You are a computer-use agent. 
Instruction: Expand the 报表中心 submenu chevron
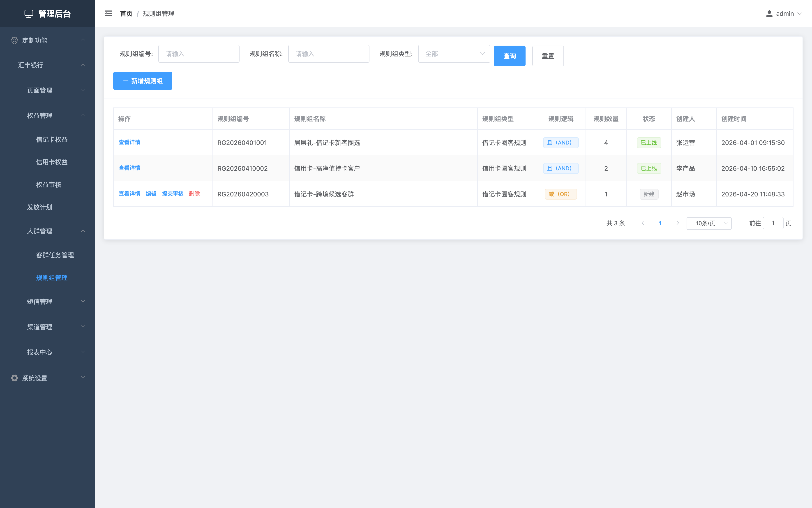click(83, 352)
